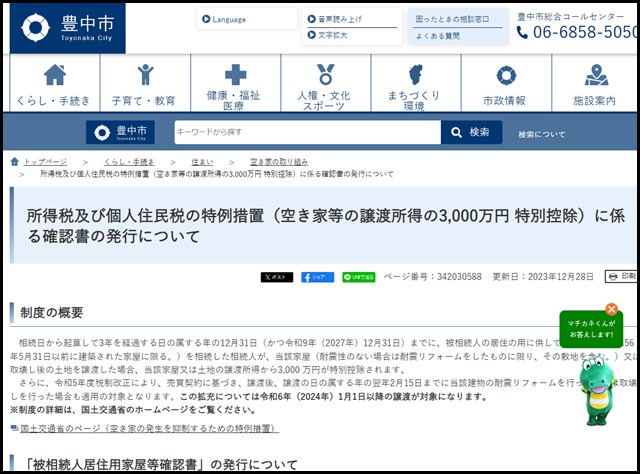The width and height of the screenshot is (640, 474).
Task: Go to トップページ breadcrumb
Action: [45, 162]
